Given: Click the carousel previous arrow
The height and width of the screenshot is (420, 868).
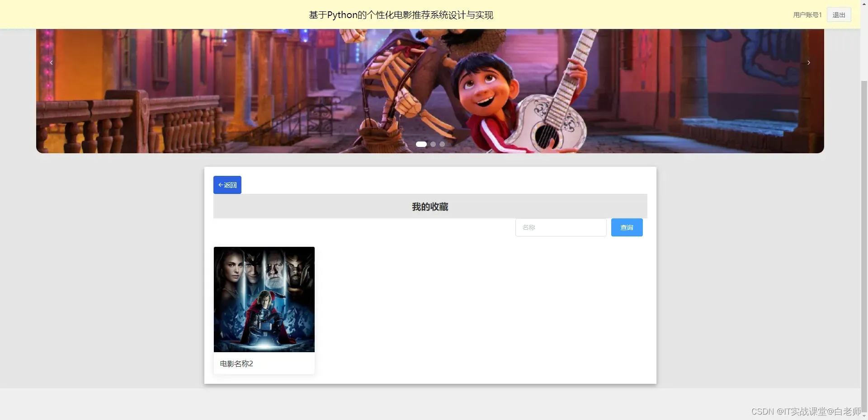Looking at the screenshot, I should [51, 62].
